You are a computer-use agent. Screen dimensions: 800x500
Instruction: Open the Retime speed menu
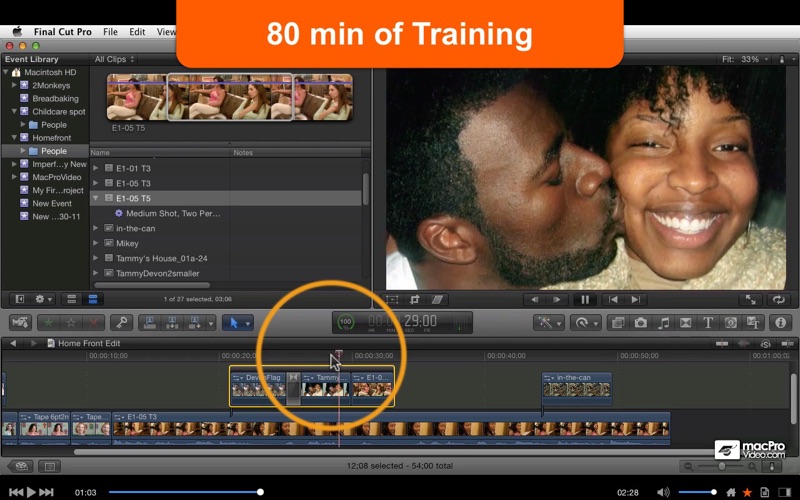coord(585,322)
